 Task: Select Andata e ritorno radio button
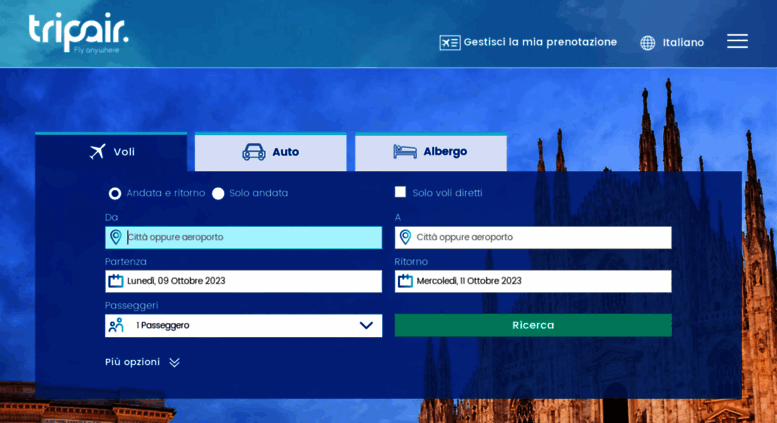tap(115, 194)
